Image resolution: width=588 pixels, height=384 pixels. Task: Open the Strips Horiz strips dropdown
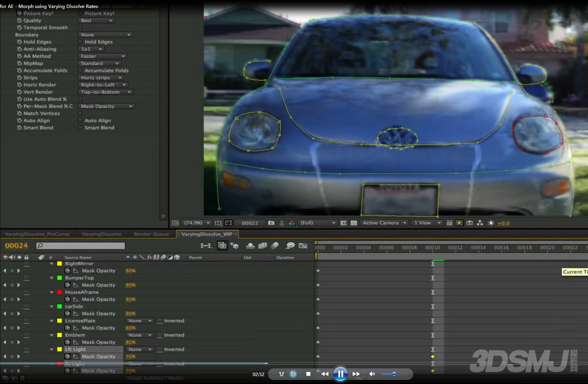(x=101, y=78)
